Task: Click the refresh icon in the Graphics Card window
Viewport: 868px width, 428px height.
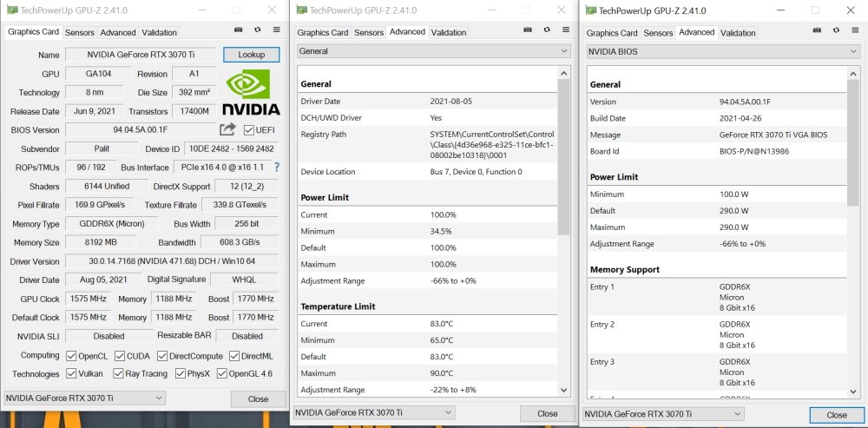Action: (257, 30)
